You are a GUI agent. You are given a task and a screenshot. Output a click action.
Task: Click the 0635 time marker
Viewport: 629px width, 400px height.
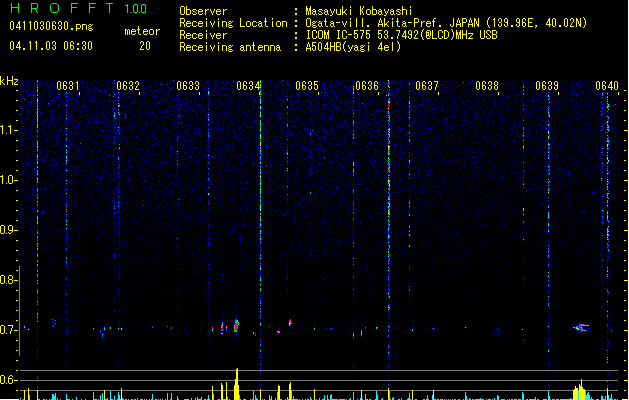click(307, 86)
